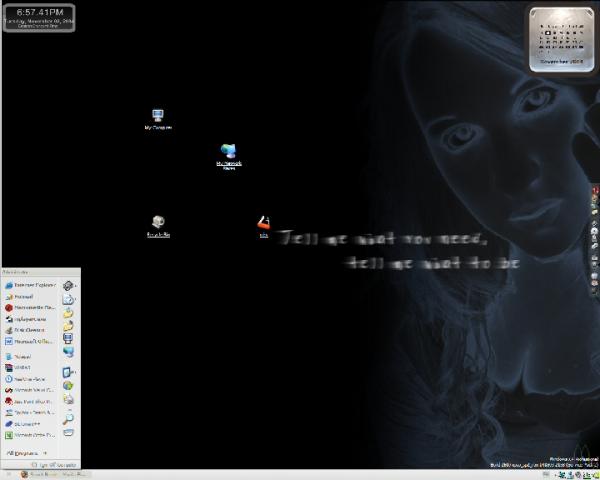The width and height of the screenshot is (600, 480).
Task: Launch Jasc Paint Shop Pro entry
Action: coord(31,402)
